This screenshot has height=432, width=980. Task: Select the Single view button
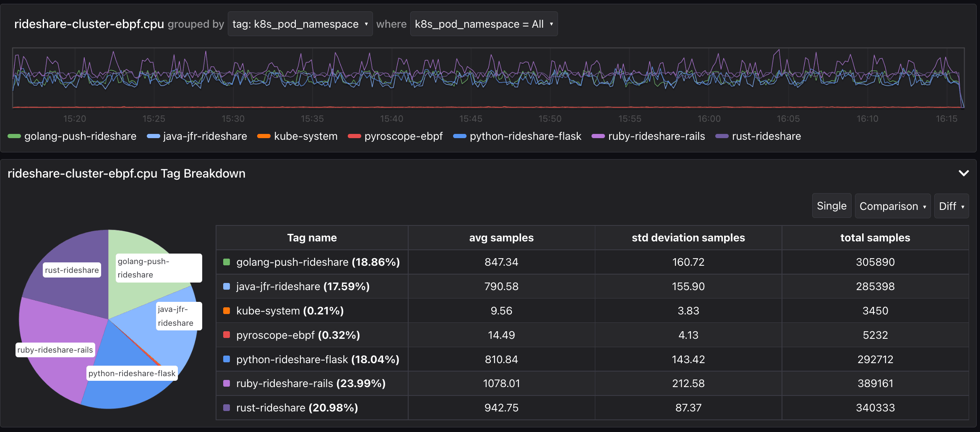[x=831, y=206]
